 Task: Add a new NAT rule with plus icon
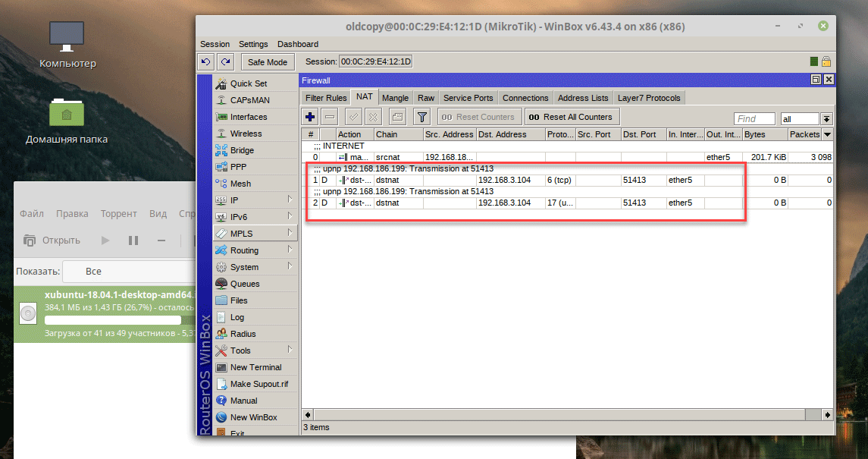[310, 117]
